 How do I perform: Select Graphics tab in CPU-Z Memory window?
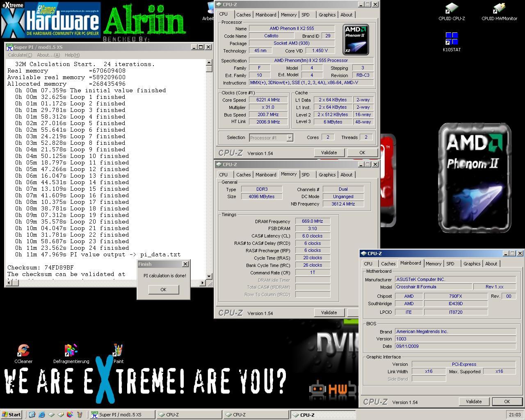[x=327, y=175]
